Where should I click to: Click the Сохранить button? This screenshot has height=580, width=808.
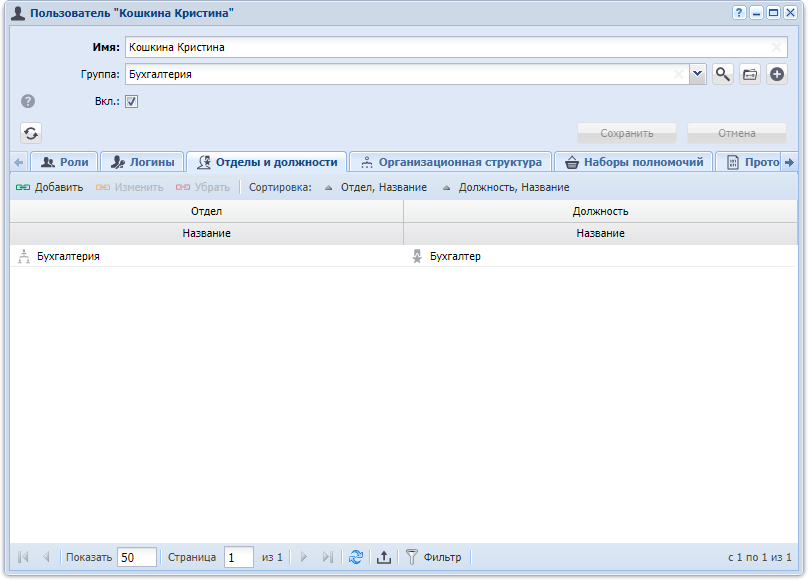(627, 133)
